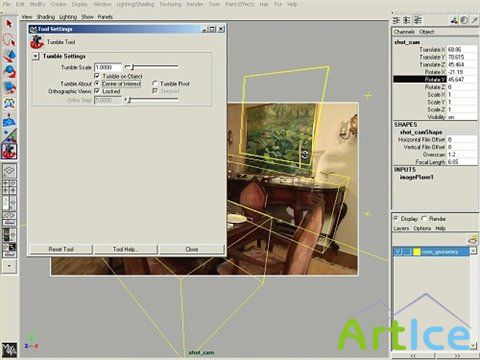Collapse the Tumble Settings section
Screen dimensions: 480x360
pos(35,57)
